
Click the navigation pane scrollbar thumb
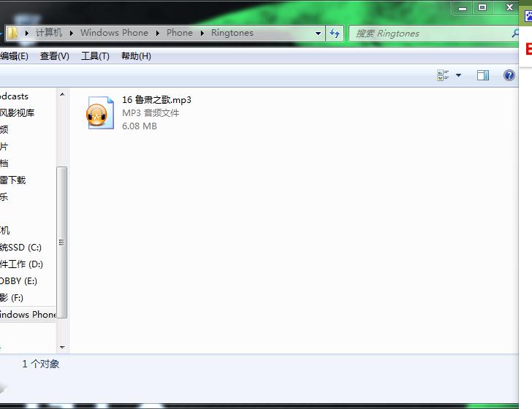coord(61,242)
